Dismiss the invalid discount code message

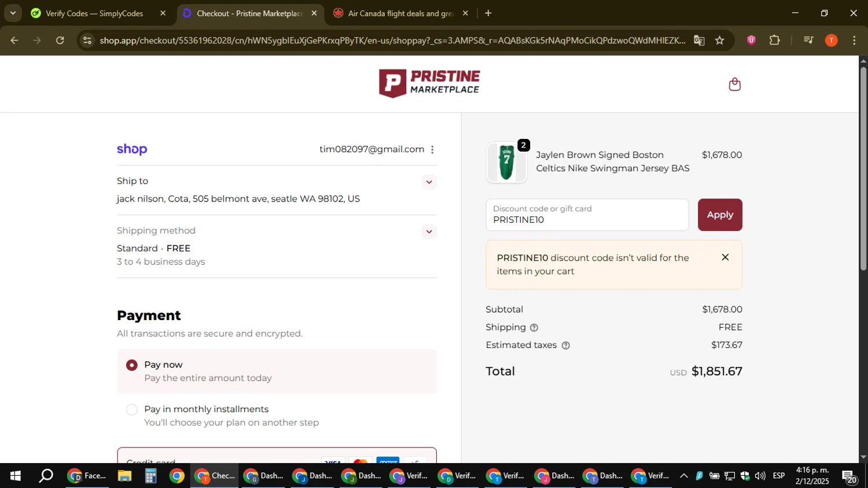pos(725,257)
